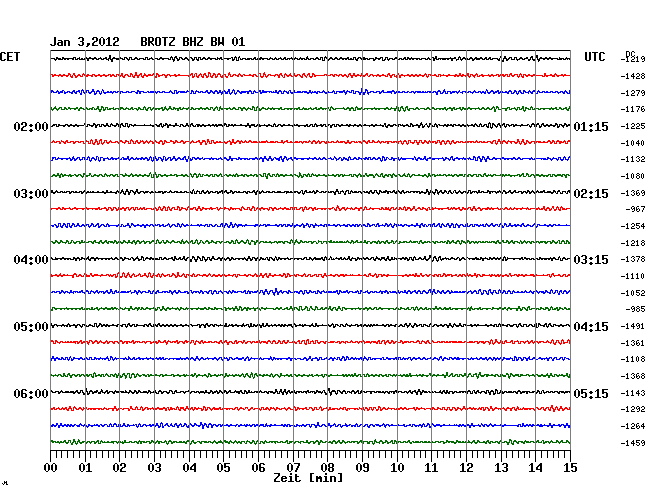Click the UTC timezone header

[594, 57]
